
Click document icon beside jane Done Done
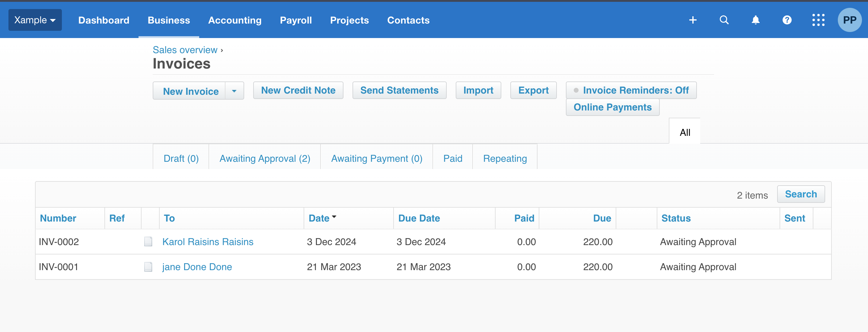click(x=148, y=267)
